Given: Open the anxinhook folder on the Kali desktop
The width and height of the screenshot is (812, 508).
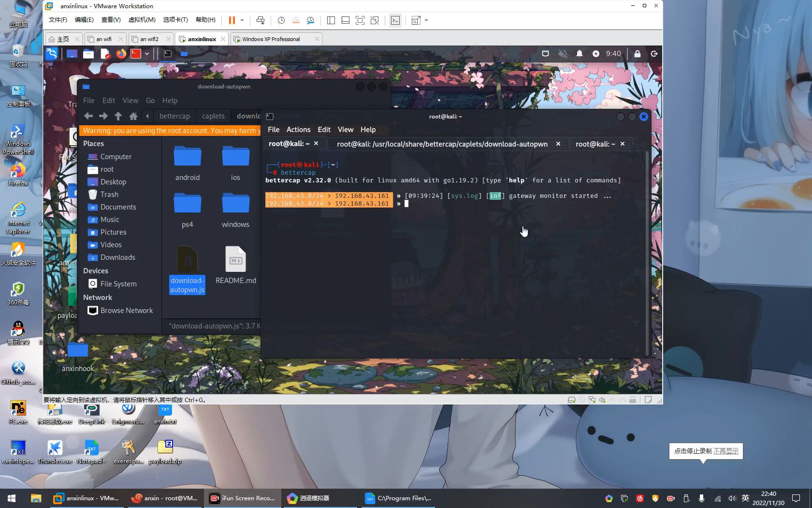Looking at the screenshot, I should [x=78, y=357].
